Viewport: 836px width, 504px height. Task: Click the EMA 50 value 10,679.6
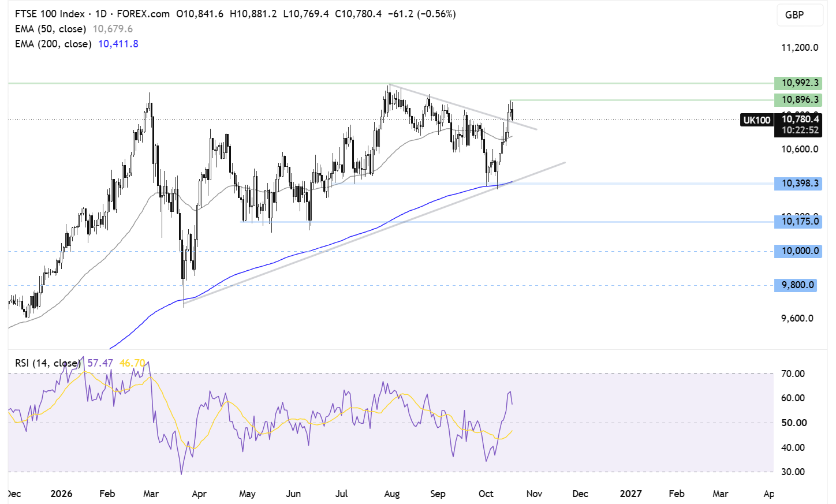(113, 29)
